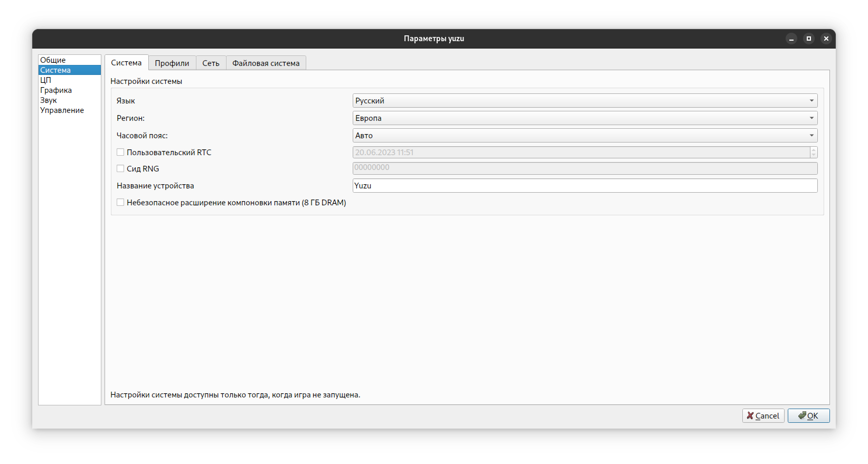Screen dimensions: 868x464
Task: Maximize the Параметры yuzu window
Action: pos(808,39)
